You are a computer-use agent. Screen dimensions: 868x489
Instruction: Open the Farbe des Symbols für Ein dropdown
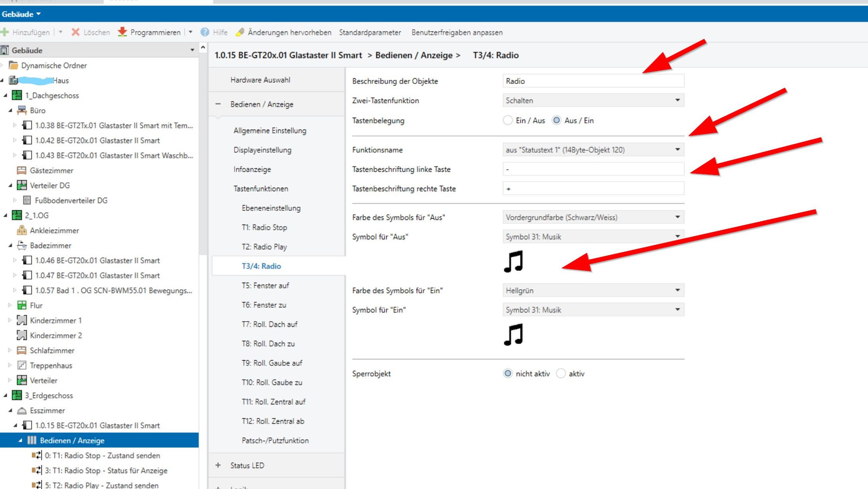(593, 291)
